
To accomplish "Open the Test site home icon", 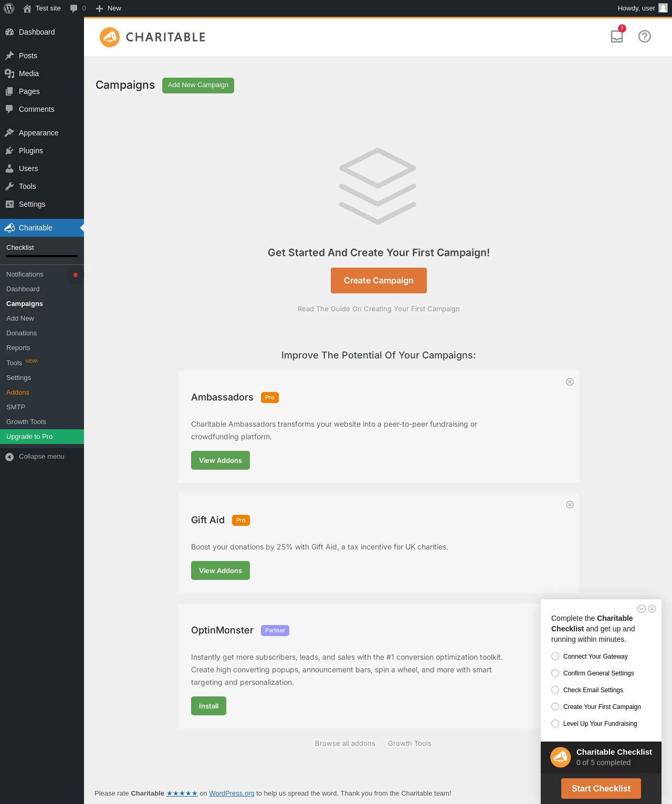I will 27,8.
